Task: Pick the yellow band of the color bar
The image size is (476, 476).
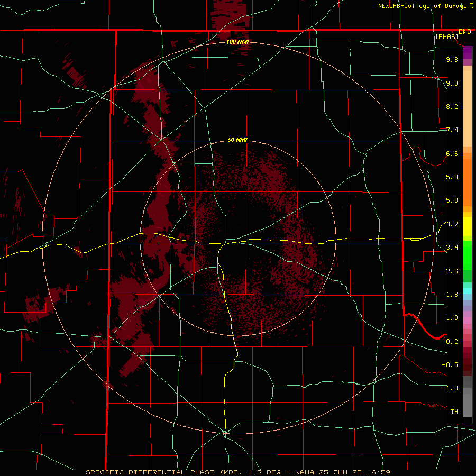Action: (x=467, y=226)
